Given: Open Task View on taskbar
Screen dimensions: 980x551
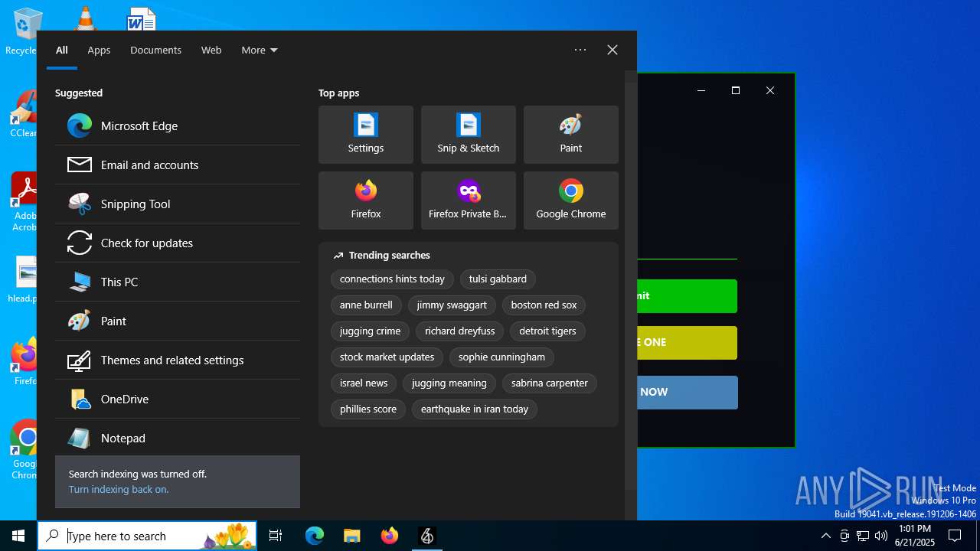Looking at the screenshot, I should [276, 536].
